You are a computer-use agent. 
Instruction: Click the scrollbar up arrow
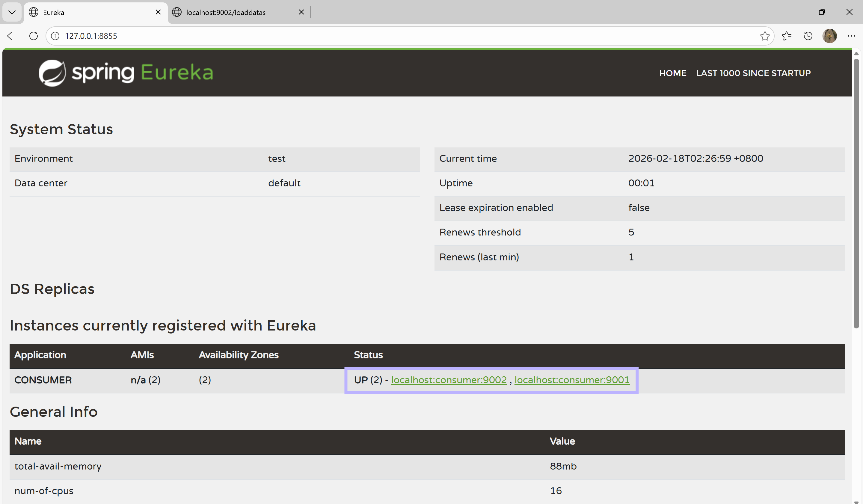[x=856, y=53]
